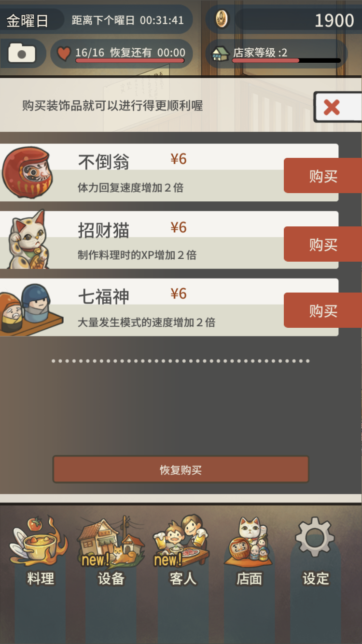Select the 七福神 figurines image
362x644 pixels.
tap(30, 309)
